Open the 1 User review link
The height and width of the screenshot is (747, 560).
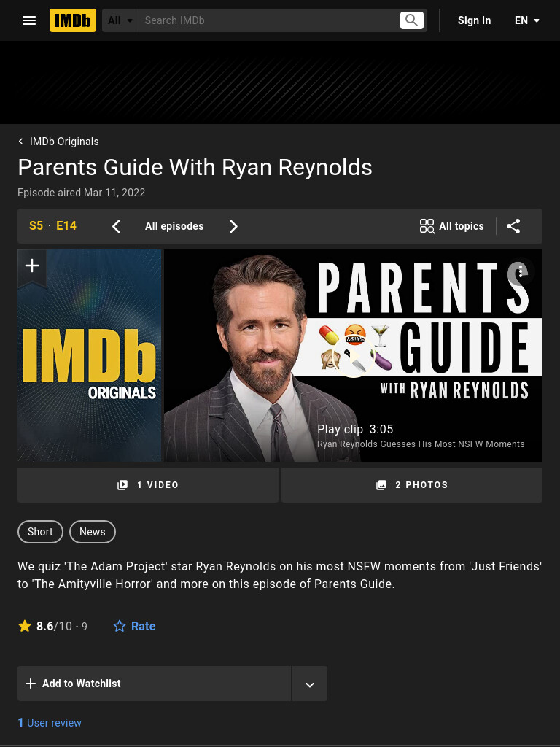pos(50,723)
